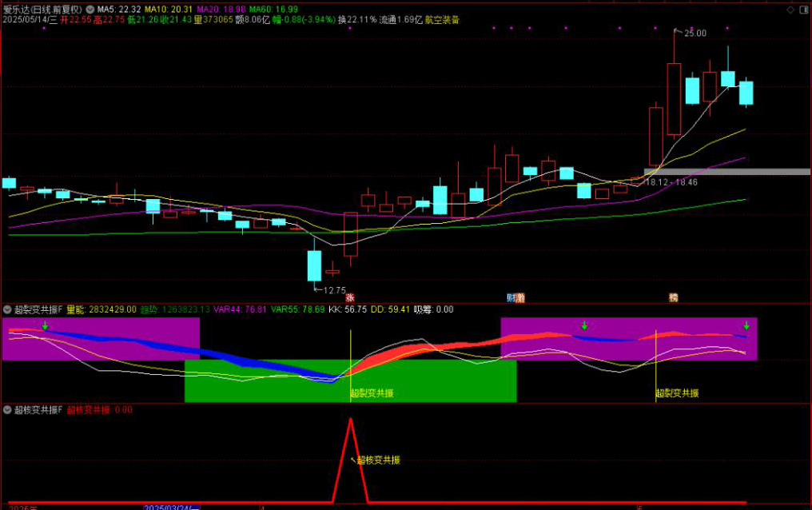Screen dimensions: 812x510
Task: Click the 12.75 low price label
Action: pyautogui.click(x=333, y=290)
